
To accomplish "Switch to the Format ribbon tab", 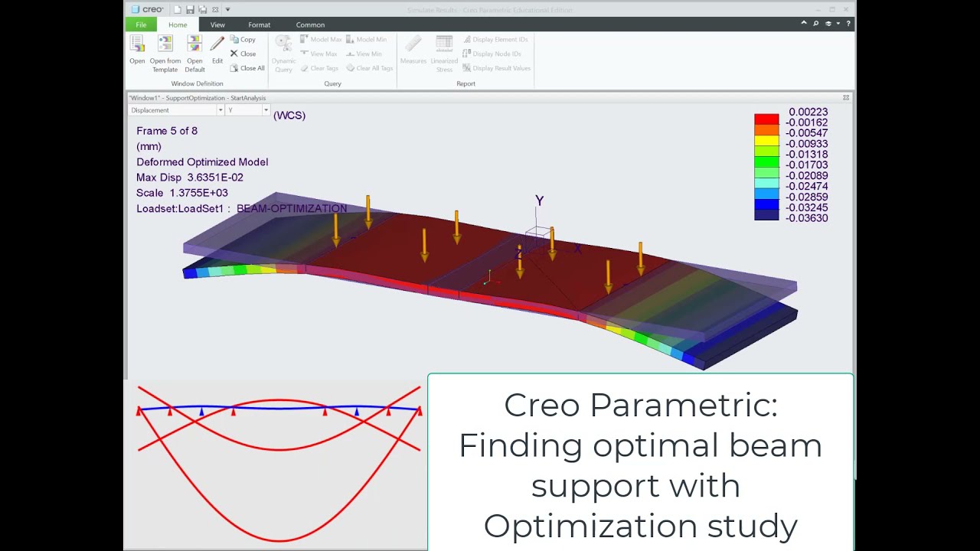I will tap(259, 24).
